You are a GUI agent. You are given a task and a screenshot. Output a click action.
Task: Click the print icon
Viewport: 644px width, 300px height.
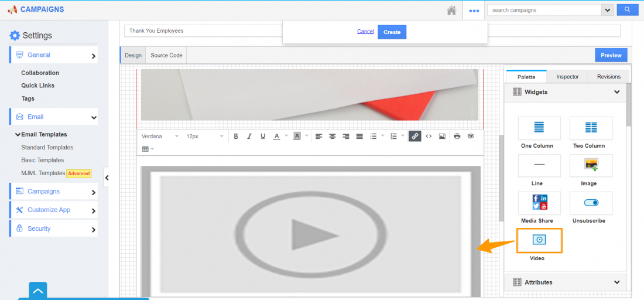pos(457,137)
